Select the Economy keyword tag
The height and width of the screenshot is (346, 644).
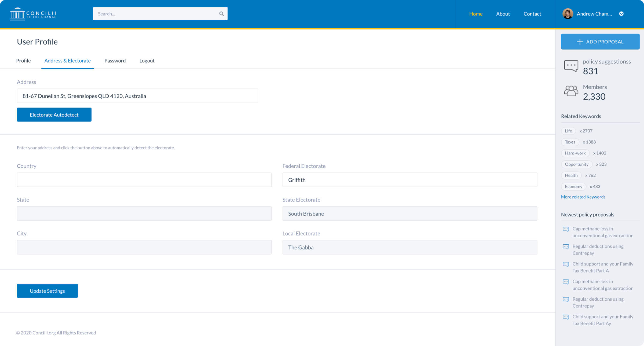pos(573,186)
